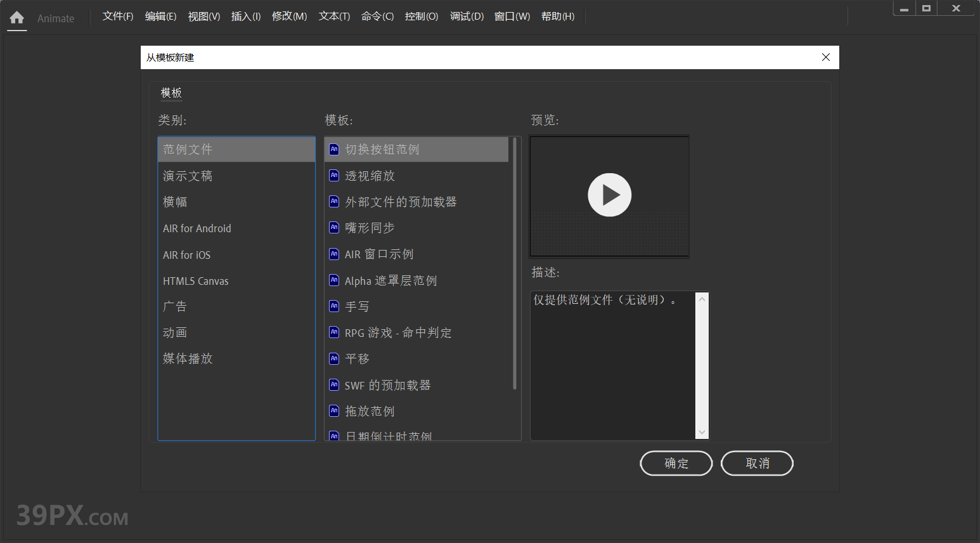
Task: Pick template Alpha 遮罩层范例
Action: click(416, 280)
